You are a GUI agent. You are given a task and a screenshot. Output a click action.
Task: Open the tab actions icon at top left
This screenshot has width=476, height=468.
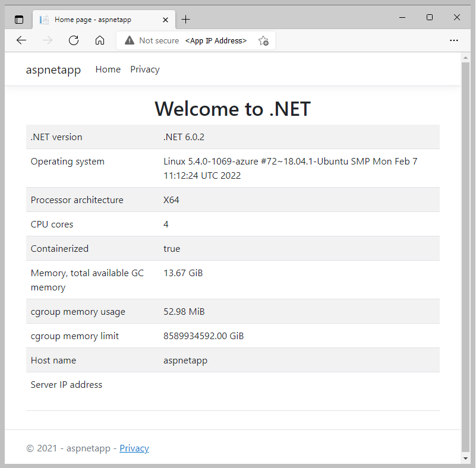click(x=18, y=18)
